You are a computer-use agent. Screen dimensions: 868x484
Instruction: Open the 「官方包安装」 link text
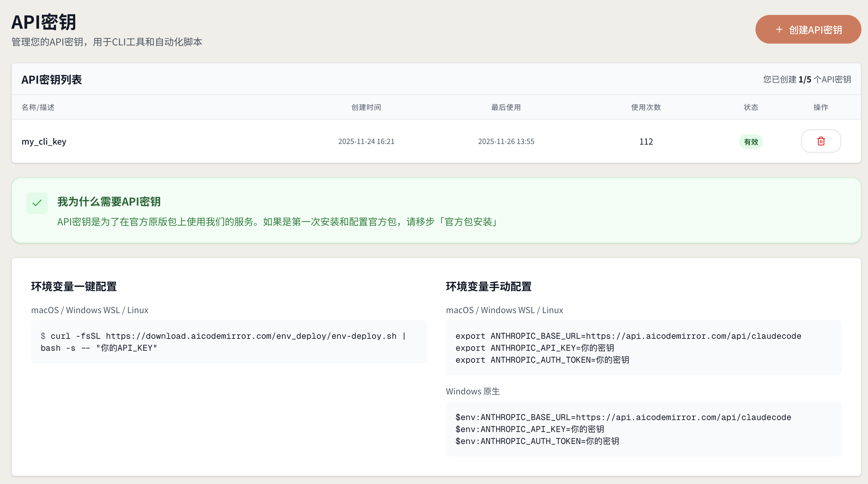pos(468,222)
